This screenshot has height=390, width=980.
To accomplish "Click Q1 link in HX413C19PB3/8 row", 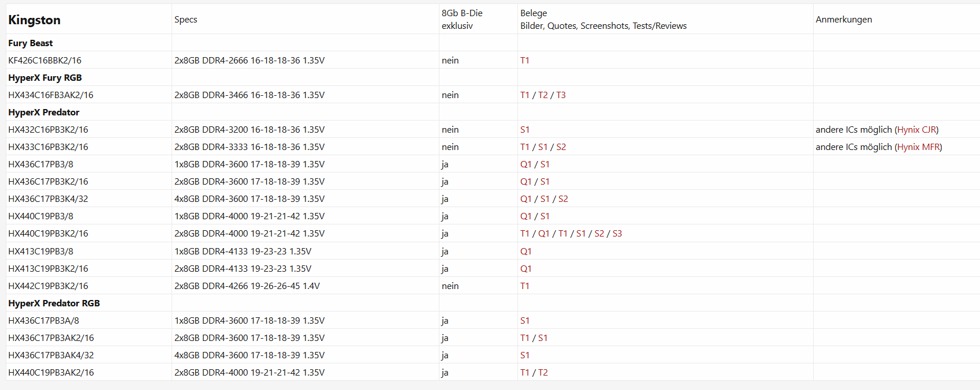I will click(526, 252).
